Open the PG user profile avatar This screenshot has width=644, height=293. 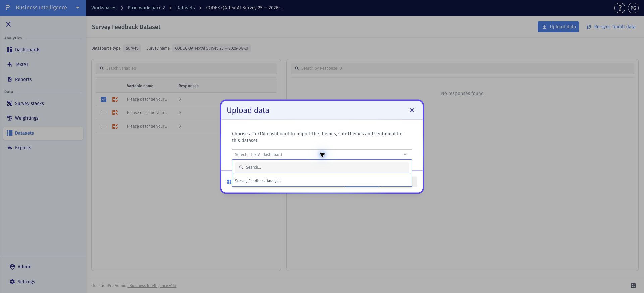click(633, 8)
